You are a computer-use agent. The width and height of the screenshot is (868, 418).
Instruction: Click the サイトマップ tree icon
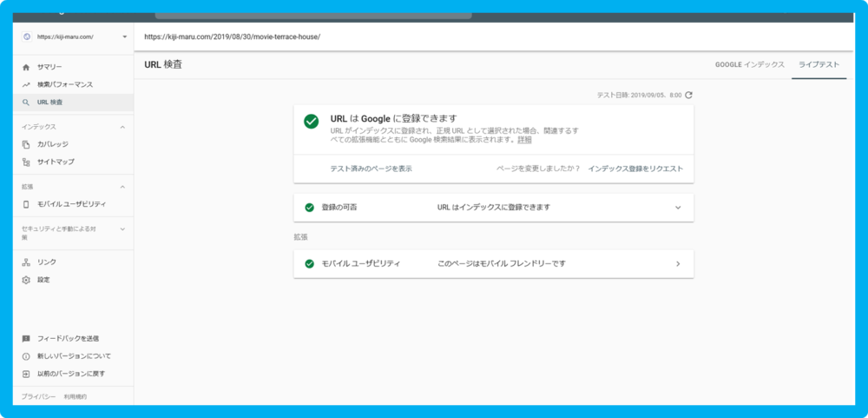(x=25, y=162)
